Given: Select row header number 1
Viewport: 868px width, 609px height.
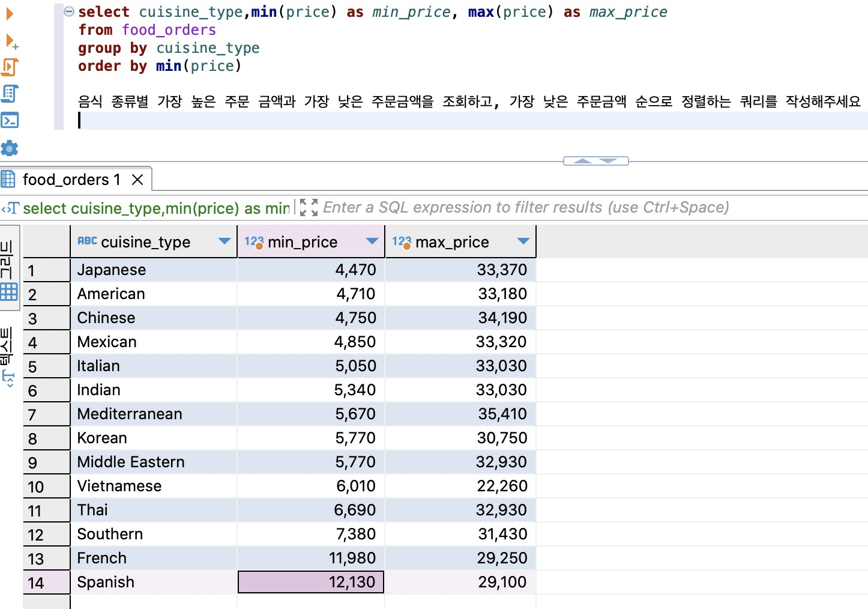Looking at the screenshot, I should tap(46, 270).
